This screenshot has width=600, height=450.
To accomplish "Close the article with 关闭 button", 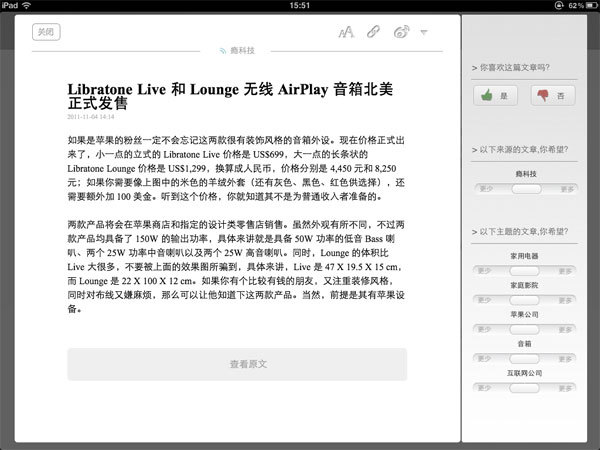I will [x=46, y=32].
